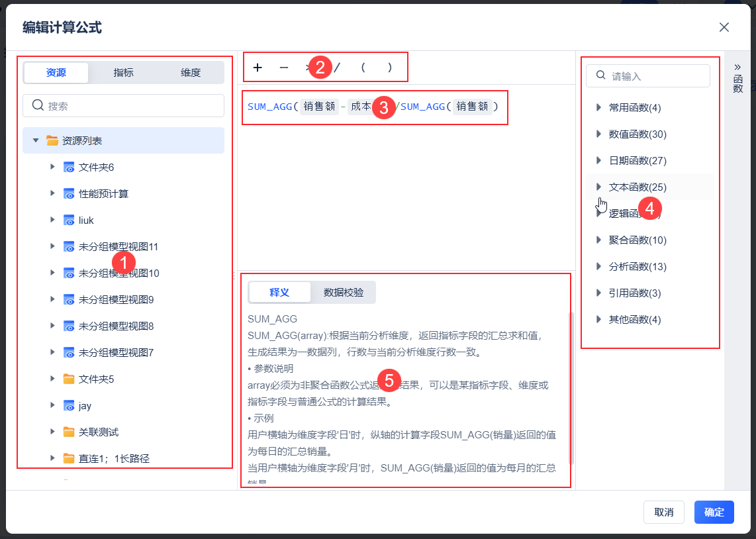
Task: Insert the minus operator
Action: pos(284,68)
